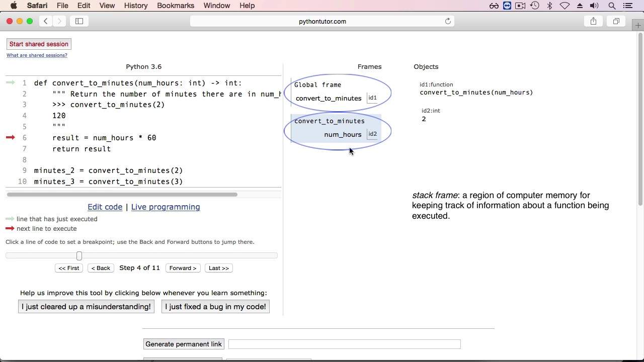
Task: Click 'Global frame' label
Action: [317, 85]
